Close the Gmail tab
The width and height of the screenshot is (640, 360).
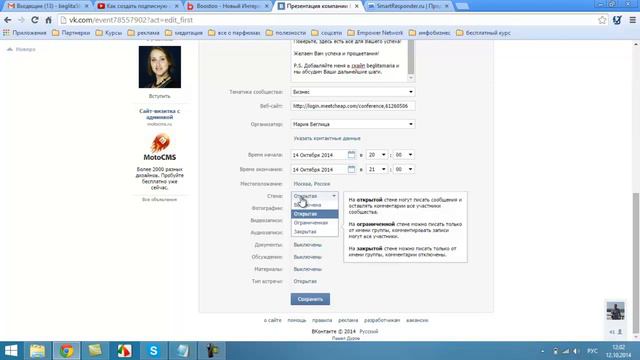point(87,6)
